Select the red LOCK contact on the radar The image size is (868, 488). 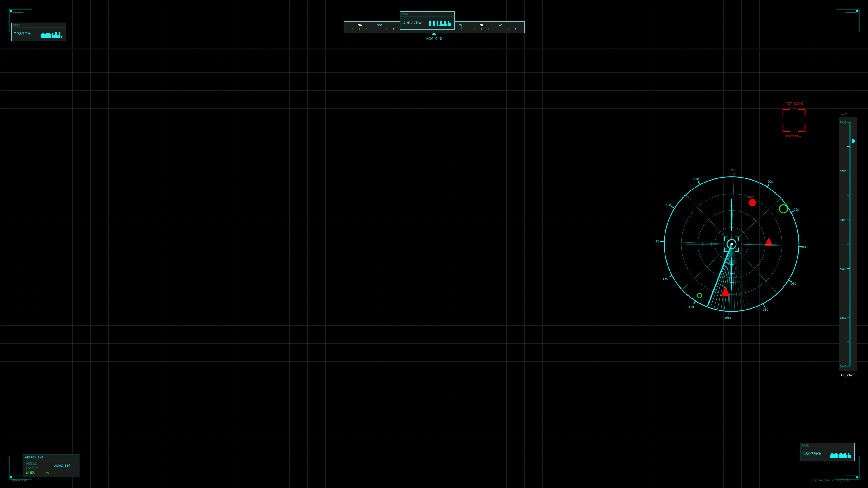pyautogui.click(x=753, y=202)
